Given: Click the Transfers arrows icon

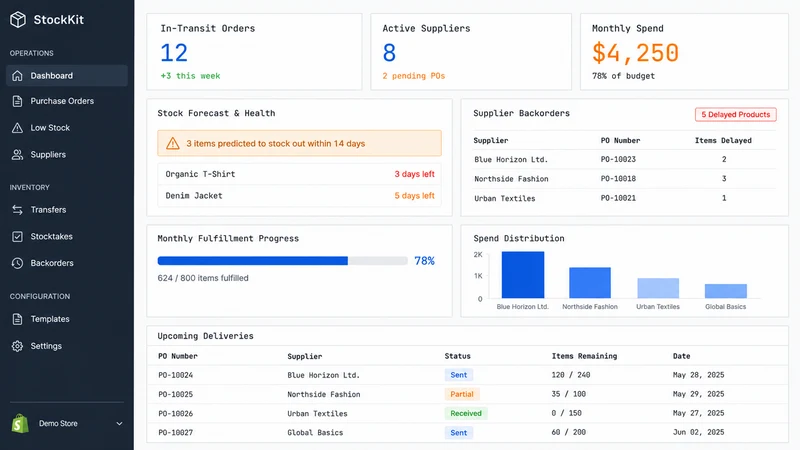Looking at the screenshot, I should tap(17, 210).
